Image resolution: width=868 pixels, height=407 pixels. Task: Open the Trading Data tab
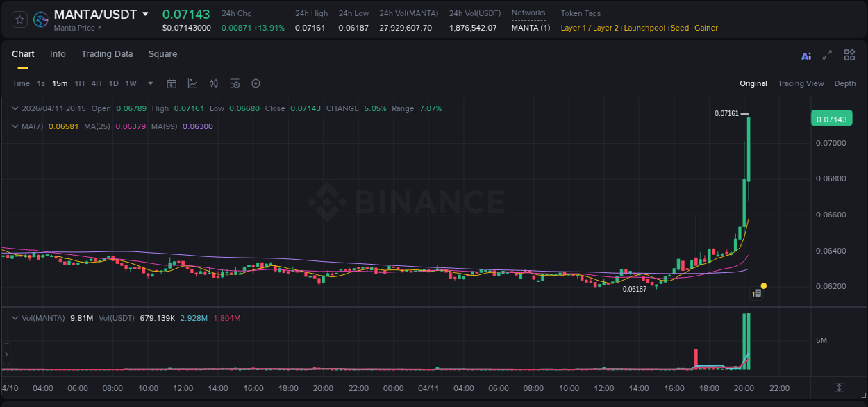107,54
